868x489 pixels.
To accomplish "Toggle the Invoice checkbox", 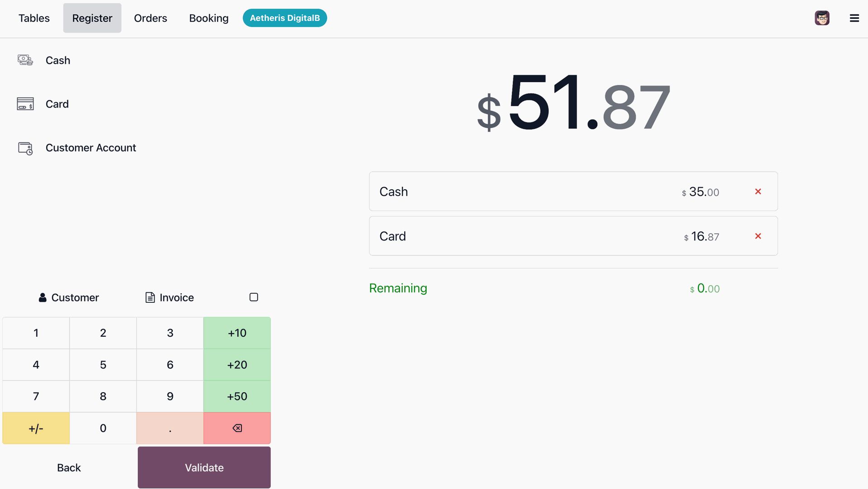I will pyautogui.click(x=254, y=297).
